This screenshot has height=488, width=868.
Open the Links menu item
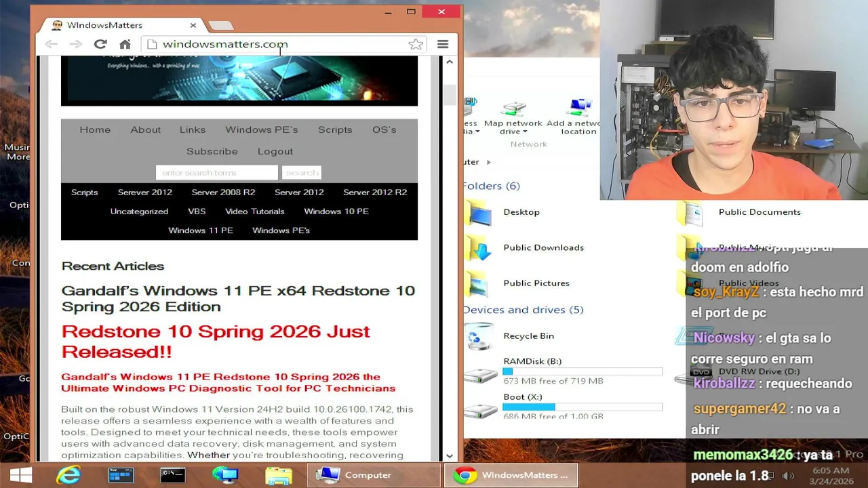pos(193,129)
